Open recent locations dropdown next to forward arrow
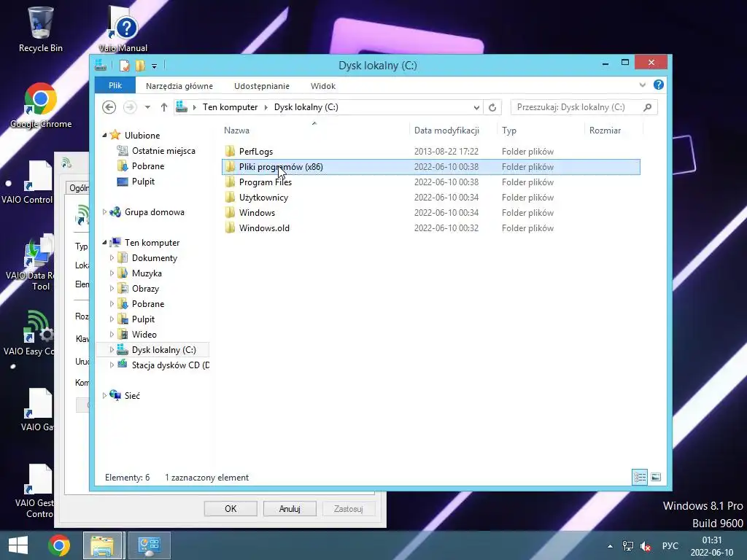The width and height of the screenshot is (747, 560). [x=147, y=107]
